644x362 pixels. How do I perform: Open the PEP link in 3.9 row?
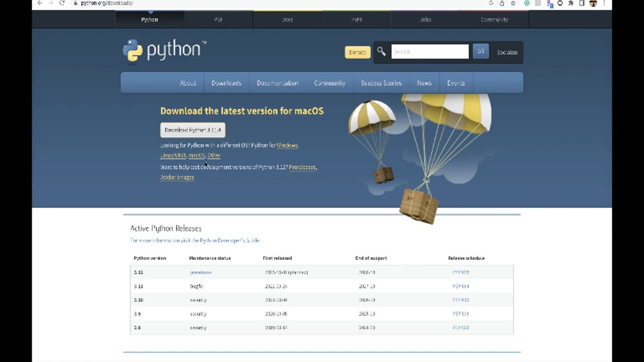460,314
